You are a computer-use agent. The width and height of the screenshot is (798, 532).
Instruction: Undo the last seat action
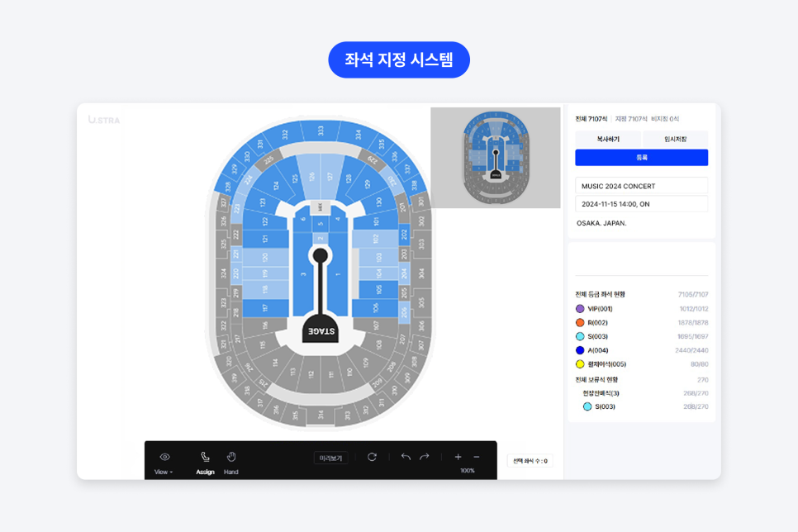406,457
